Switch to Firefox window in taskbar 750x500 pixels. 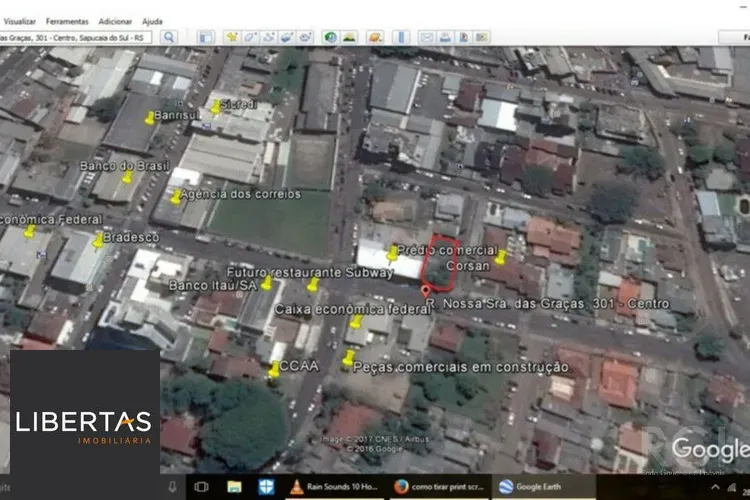436,487
